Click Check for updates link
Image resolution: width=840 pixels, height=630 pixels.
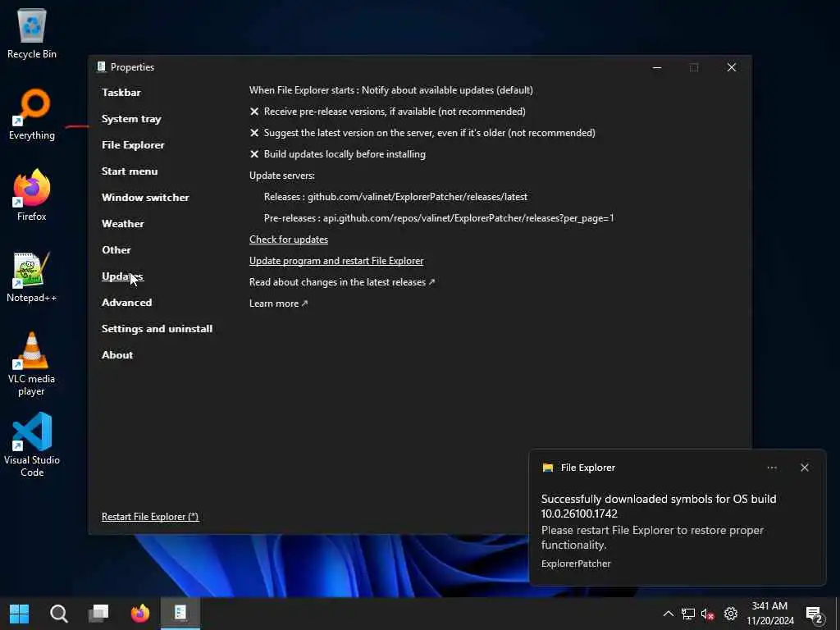(x=289, y=240)
